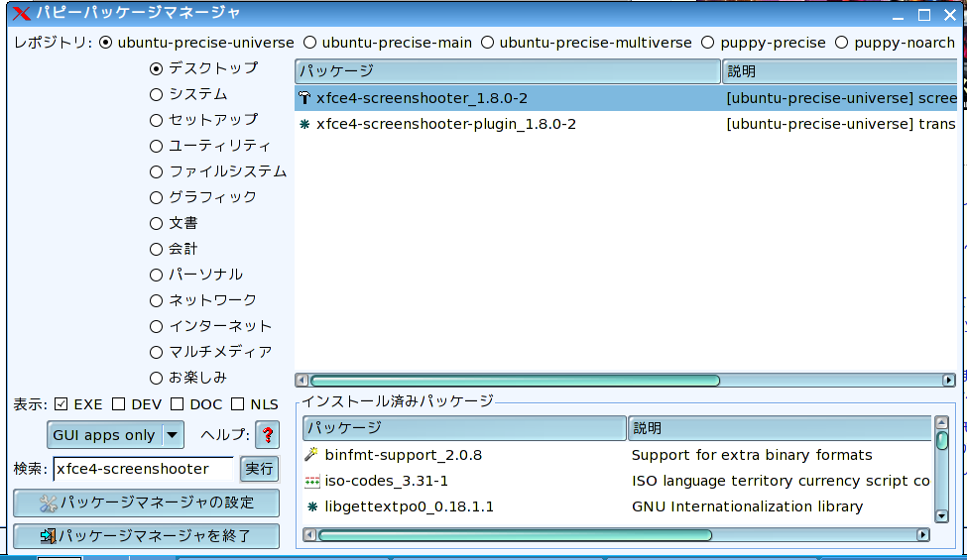Choose the 文書 category
Viewport: 967px width, 560px height.
click(x=156, y=224)
